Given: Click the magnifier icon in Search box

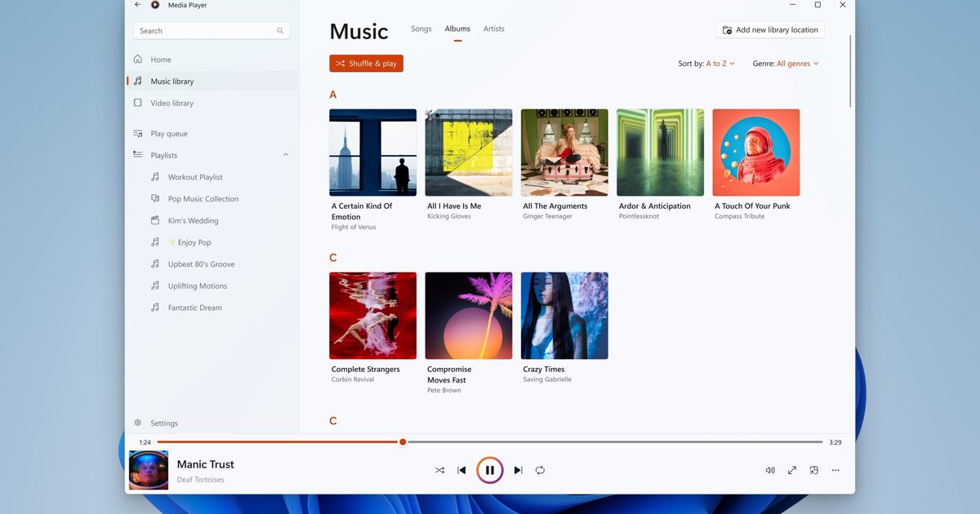Looking at the screenshot, I should click(280, 31).
